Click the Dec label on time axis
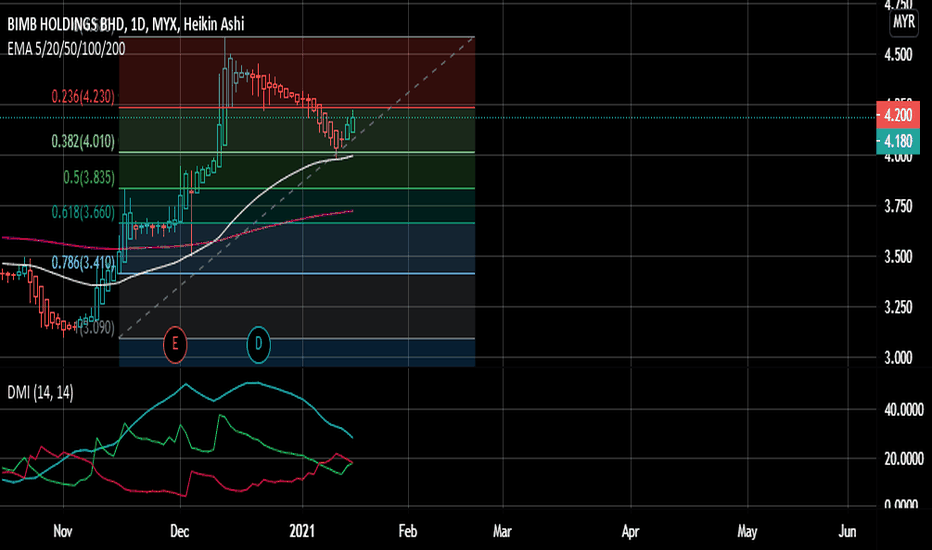Viewport: 932px width, 550px height. click(x=180, y=531)
